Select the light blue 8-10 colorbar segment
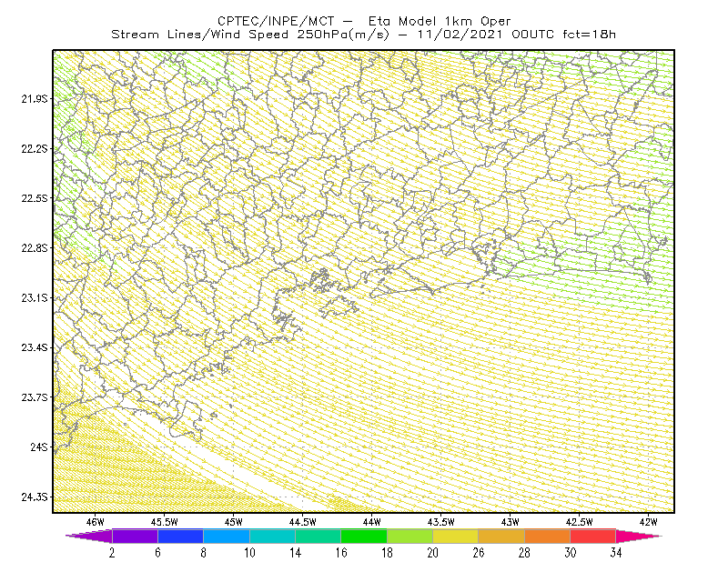Viewport: 728px width, 562px height. pyautogui.click(x=227, y=536)
